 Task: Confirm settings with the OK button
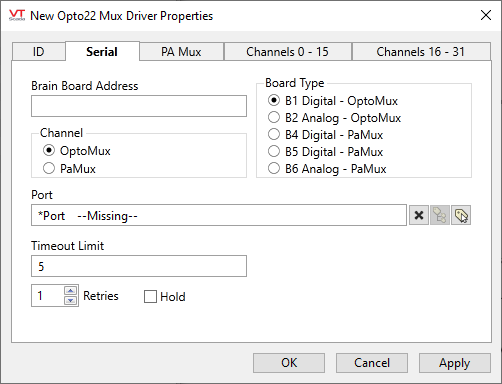[x=289, y=363]
